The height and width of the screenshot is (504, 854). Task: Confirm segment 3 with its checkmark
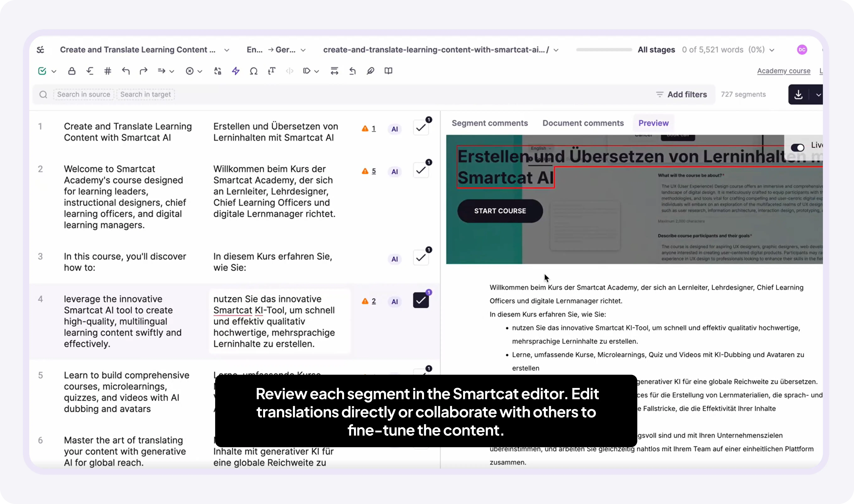(x=421, y=258)
